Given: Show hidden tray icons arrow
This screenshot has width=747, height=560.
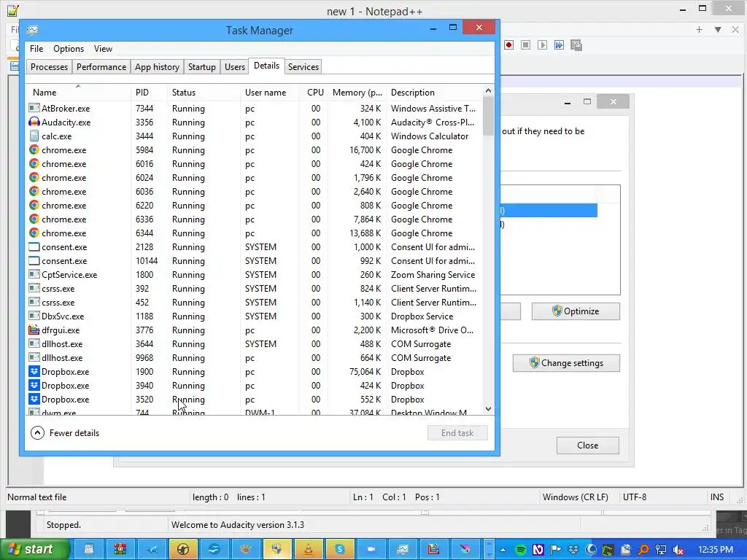Looking at the screenshot, I should [x=503, y=550].
